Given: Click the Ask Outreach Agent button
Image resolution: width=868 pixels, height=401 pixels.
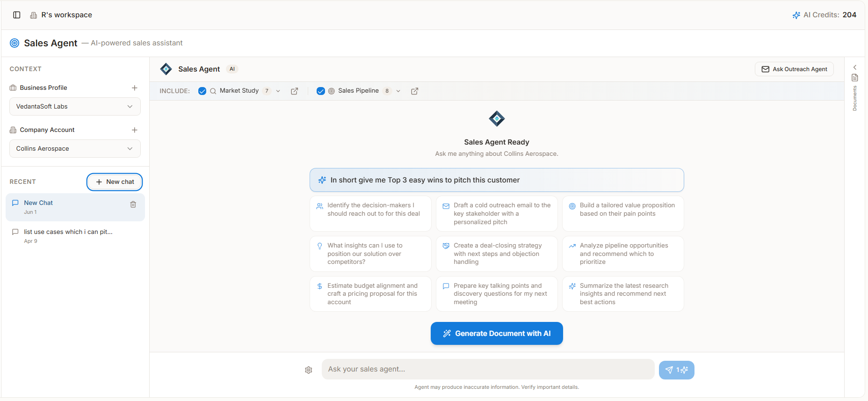Looking at the screenshot, I should coord(794,69).
